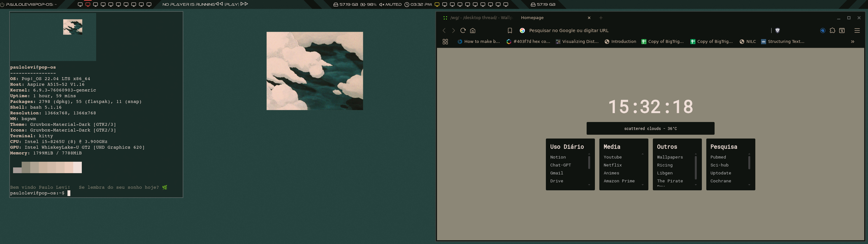Image resolution: width=868 pixels, height=244 pixels.
Task: Open the Pubmed link under Pesquisa
Action: [x=718, y=157]
